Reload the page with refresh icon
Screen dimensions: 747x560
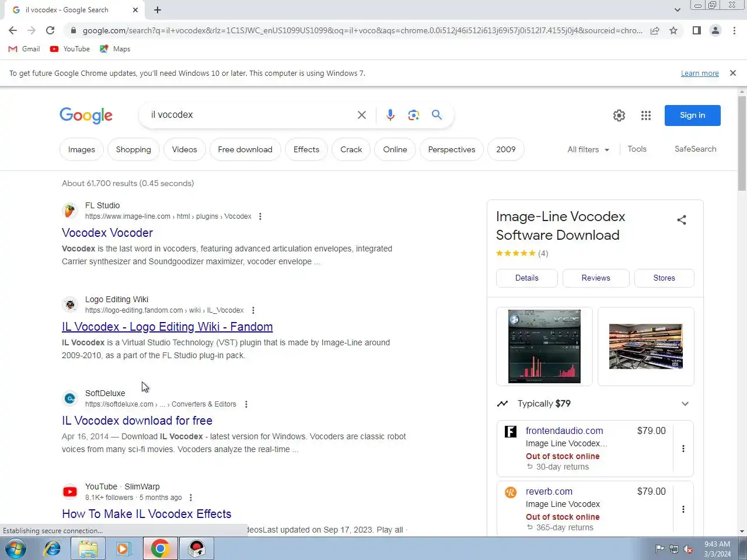pos(50,30)
